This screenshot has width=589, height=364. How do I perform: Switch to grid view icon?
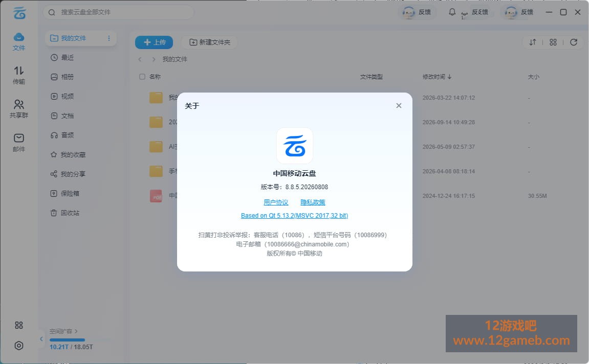(553, 42)
